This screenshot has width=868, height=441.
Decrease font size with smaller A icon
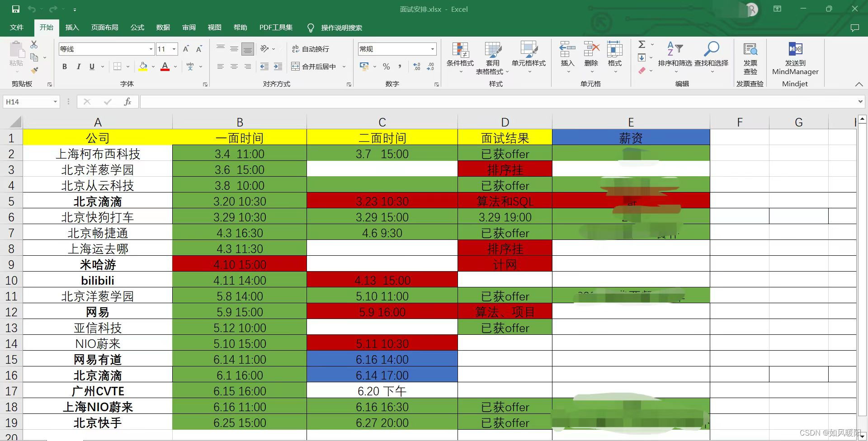199,49
